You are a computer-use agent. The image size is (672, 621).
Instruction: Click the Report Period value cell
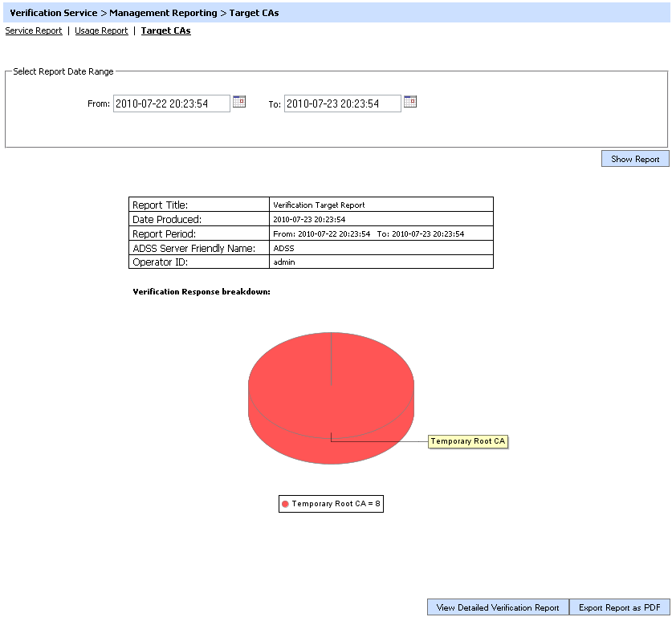(x=369, y=234)
